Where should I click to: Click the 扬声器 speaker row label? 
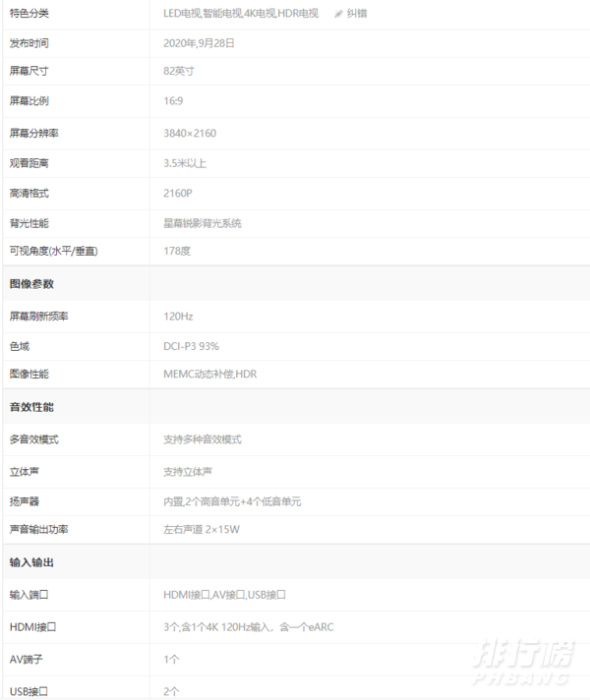[24, 501]
